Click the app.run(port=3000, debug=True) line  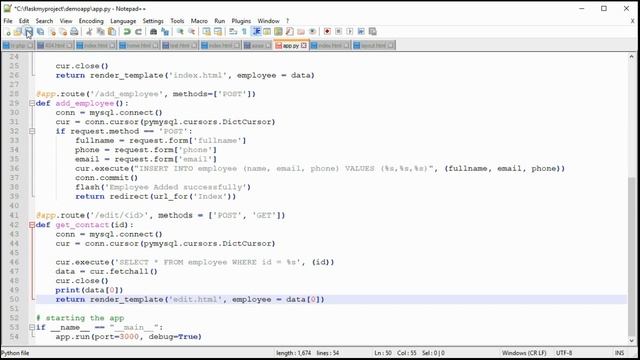tap(129, 337)
